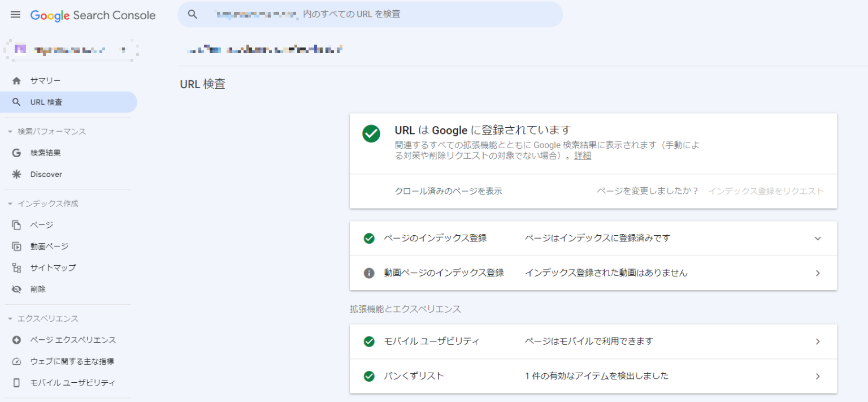Click the sitemap icon beside サイトマップ
868x402 pixels.
(16, 268)
